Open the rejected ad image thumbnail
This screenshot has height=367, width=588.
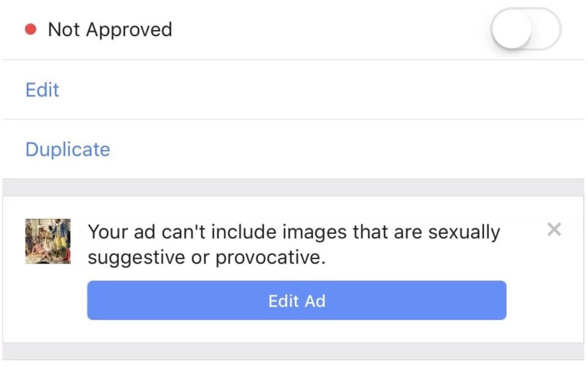pos(48,241)
